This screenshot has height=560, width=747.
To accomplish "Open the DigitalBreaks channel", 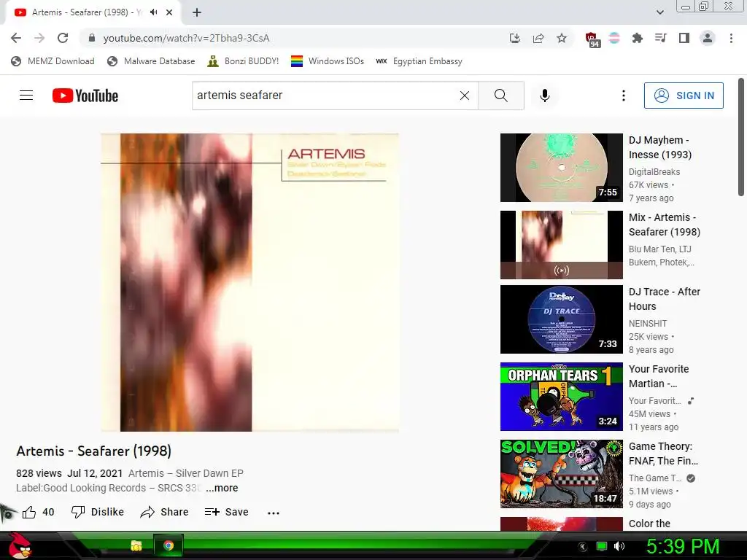I will click(x=654, y=171).
